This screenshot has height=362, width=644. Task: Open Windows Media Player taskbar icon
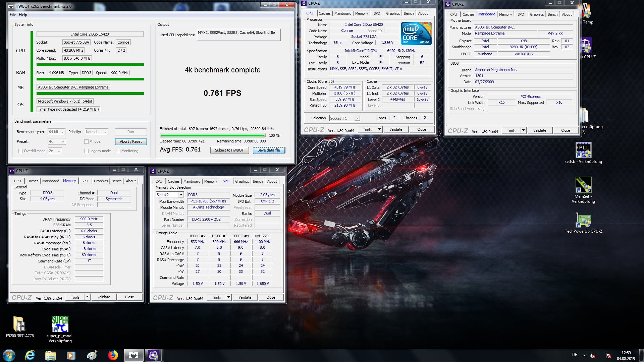[71, 355]
